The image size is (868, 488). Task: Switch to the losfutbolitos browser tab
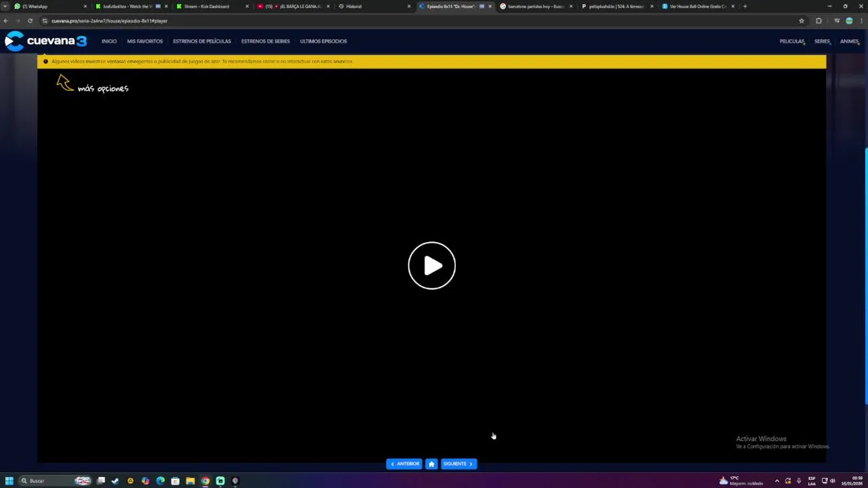tap(130, 6)
